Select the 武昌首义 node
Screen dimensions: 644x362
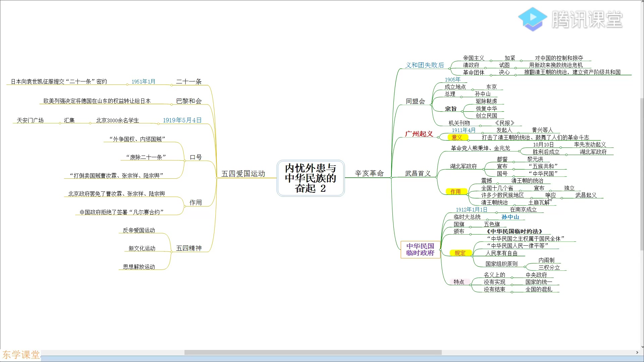click(x=418, y=173)
